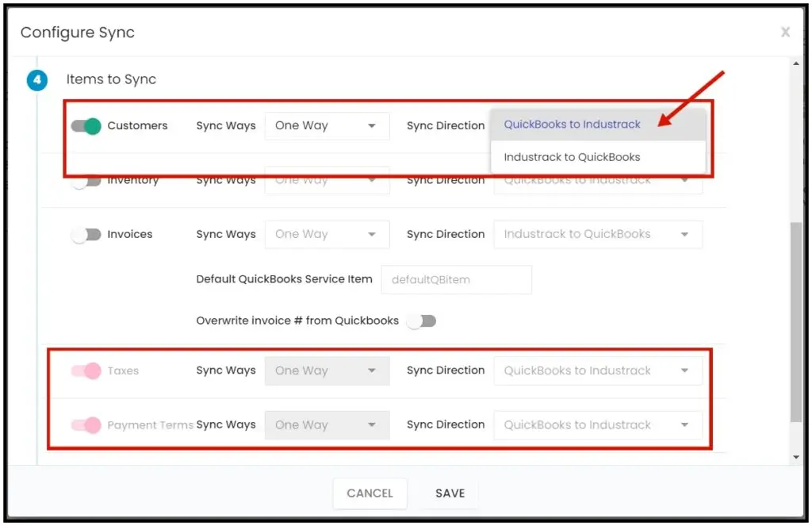Toggle the Payment Terms sync switch
The image size is (812, 526).
(86, 425)
